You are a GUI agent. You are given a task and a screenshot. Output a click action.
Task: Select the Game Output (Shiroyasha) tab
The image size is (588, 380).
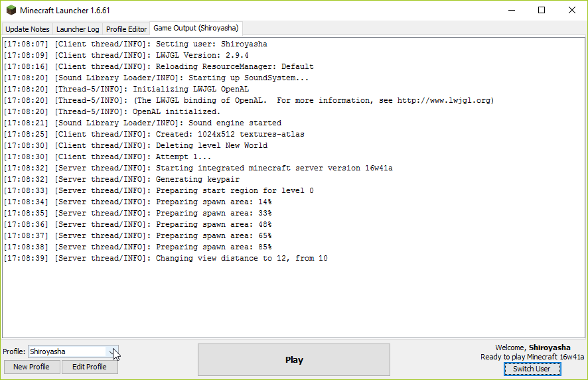click(x=196, y=29)
